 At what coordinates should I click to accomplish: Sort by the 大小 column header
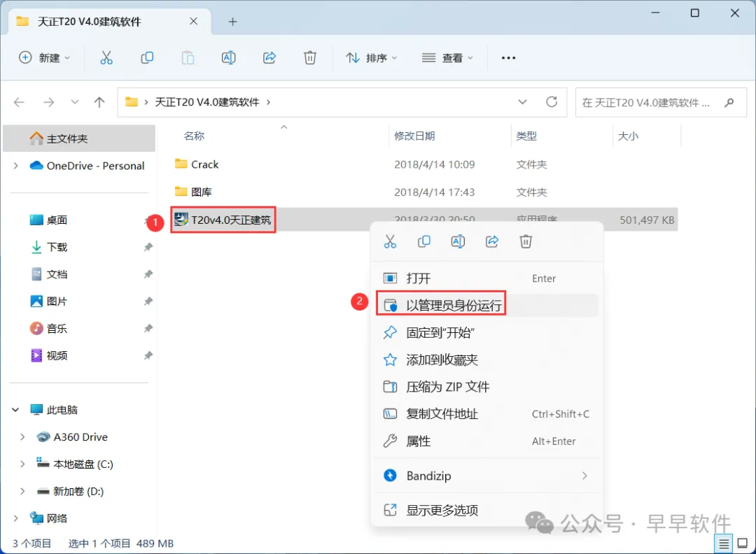click(628, 136)
